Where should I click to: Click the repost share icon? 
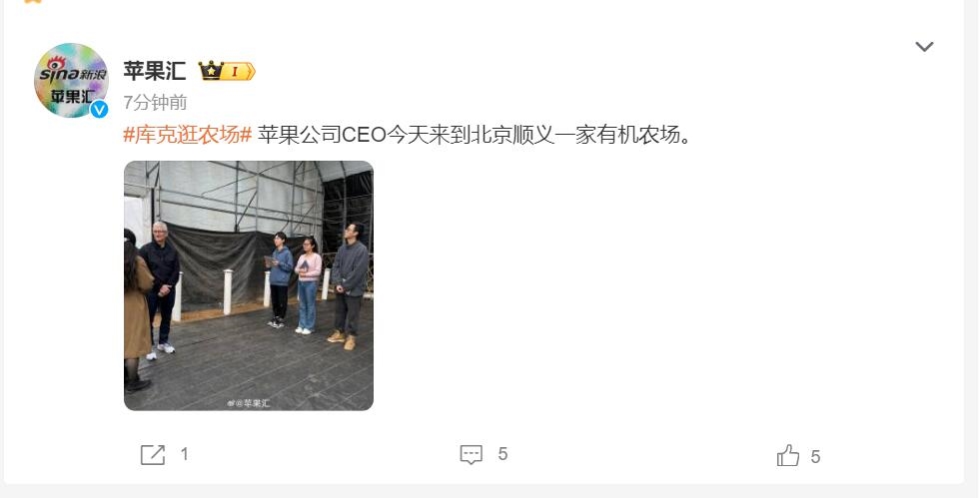[153, 455]
